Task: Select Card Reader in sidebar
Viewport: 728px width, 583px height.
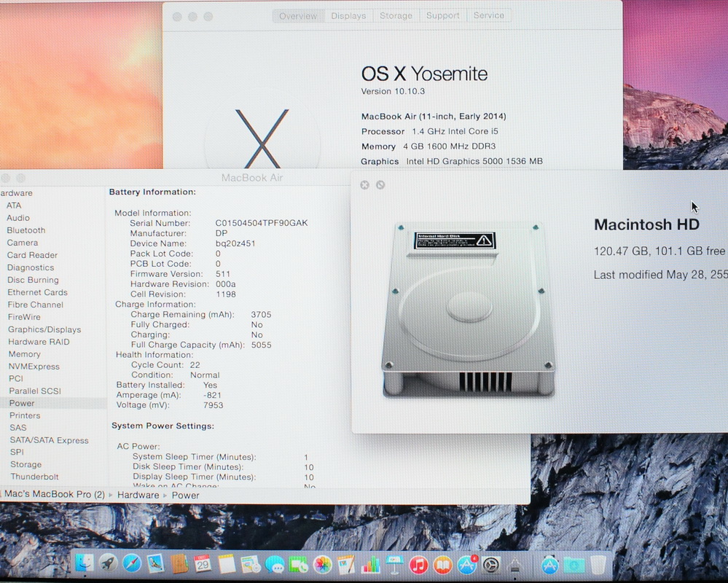Action: click(32, 255)
